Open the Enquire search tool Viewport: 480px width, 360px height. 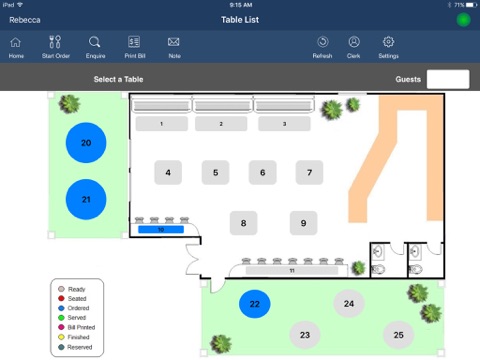pos(95,47)
